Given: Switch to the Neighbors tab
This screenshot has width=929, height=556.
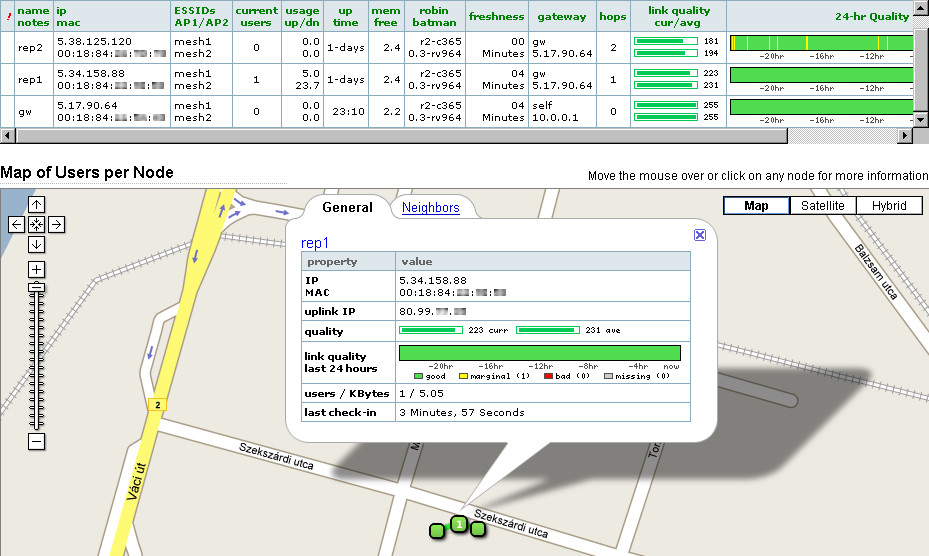Looking at the screenshot, I should point(431,207).
